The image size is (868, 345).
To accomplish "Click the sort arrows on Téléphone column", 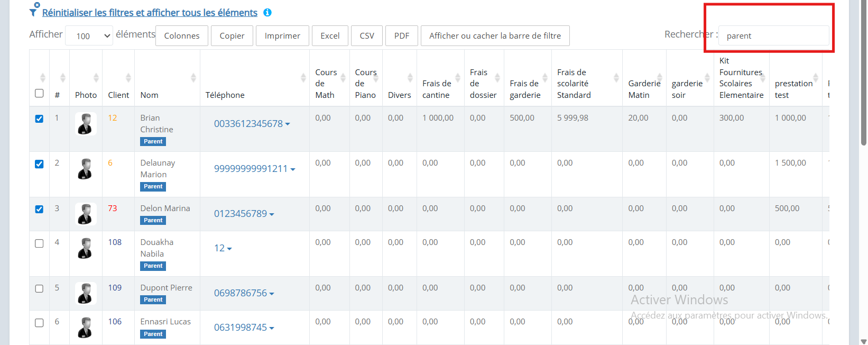I will pos(303,78).
